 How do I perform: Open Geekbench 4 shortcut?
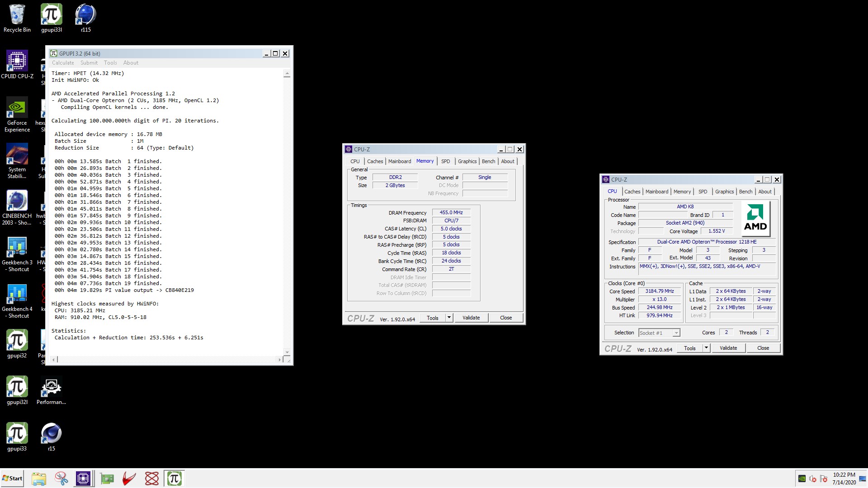(x=17, y=300)
